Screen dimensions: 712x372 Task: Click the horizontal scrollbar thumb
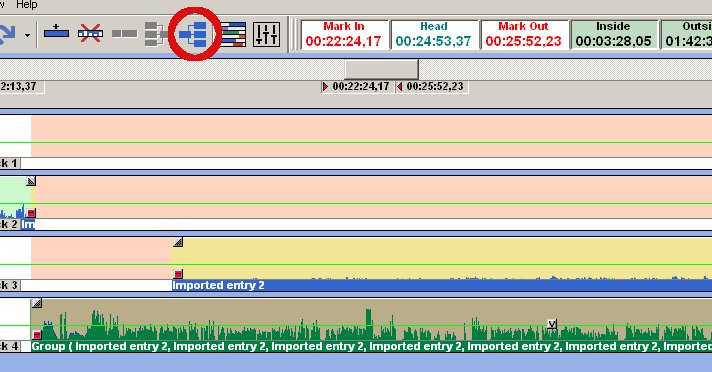[x=381, y=70]
